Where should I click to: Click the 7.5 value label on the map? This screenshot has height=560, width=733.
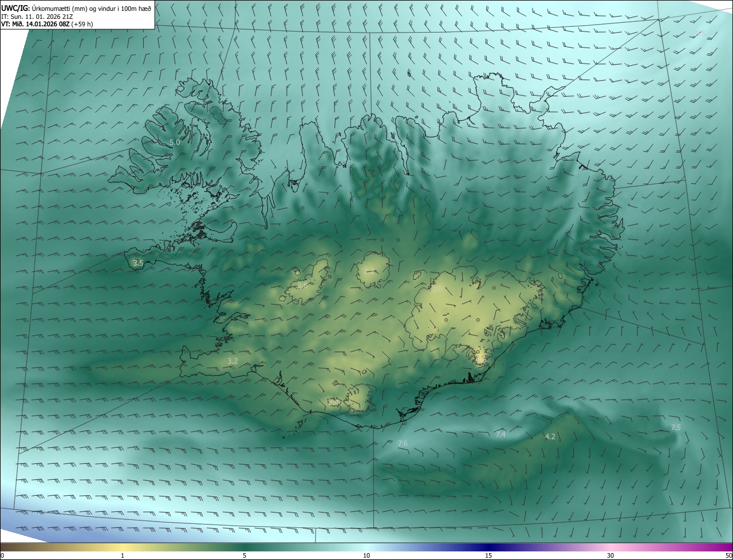click(676, 427)
